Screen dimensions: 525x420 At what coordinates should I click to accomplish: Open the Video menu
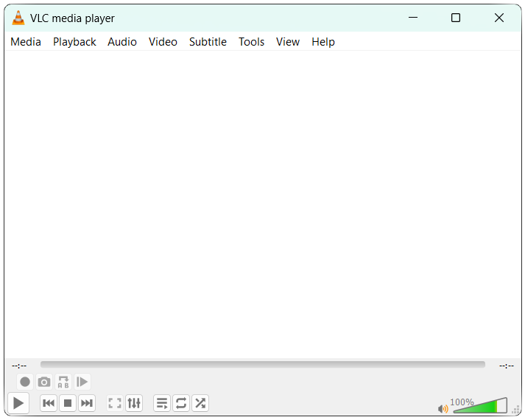click(163, 42)
